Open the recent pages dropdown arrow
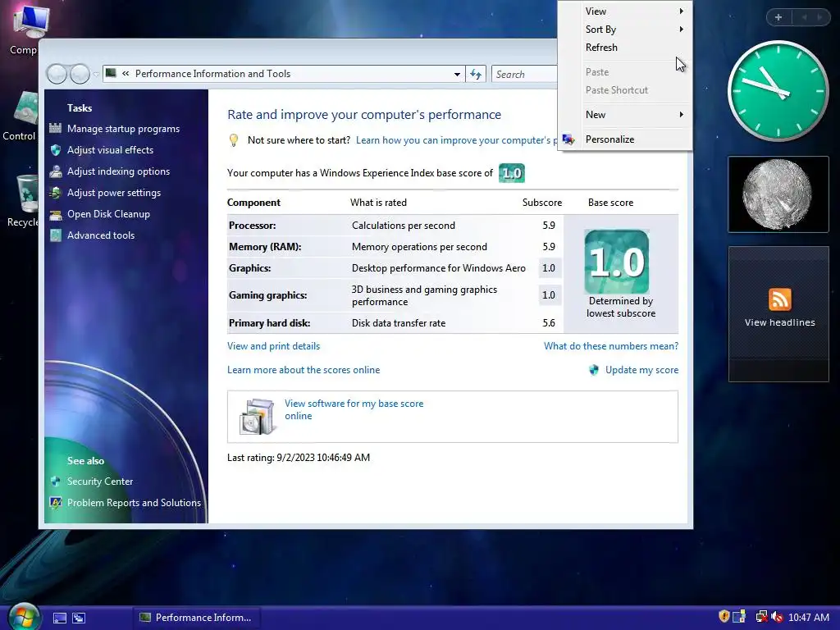The height and width of the screenshot is (630, 840). coord(96,74)
